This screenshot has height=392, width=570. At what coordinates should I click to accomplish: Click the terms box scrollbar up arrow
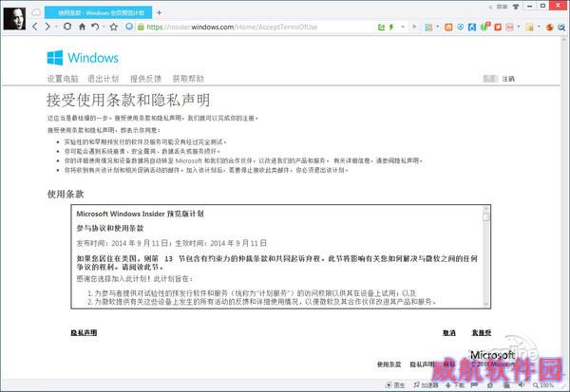click(x=486, y=209)
